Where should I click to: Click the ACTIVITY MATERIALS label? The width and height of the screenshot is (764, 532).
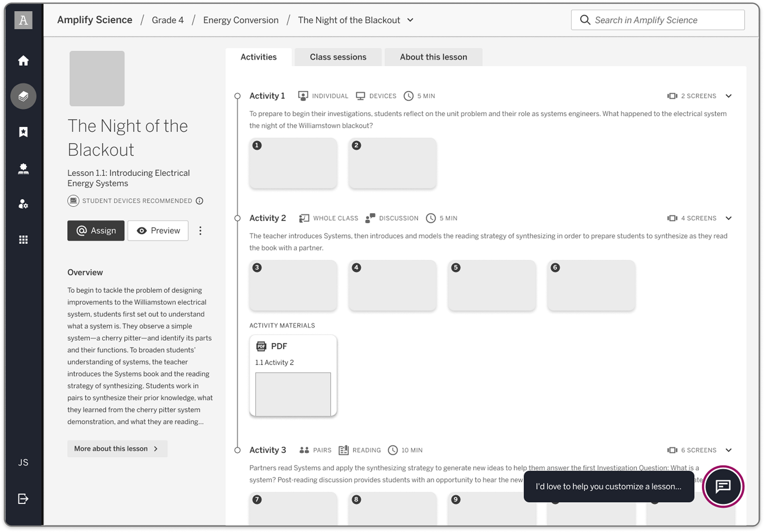pos(282,326)
